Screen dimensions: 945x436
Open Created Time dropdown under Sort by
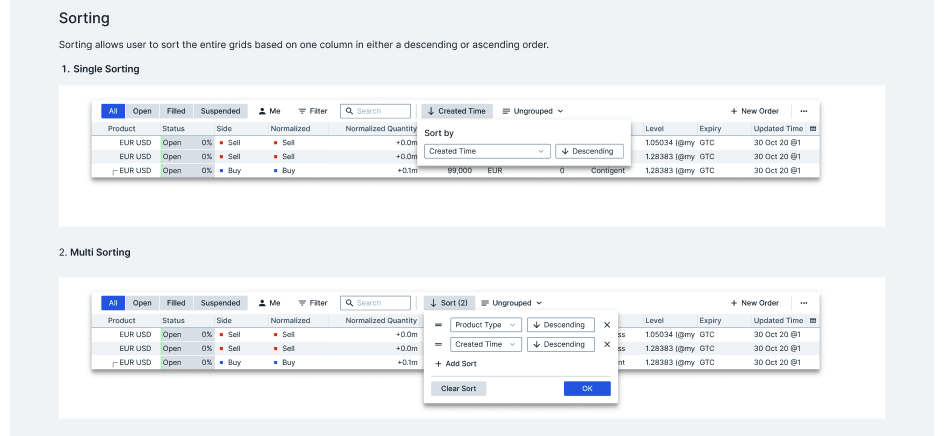pos(487,151)
